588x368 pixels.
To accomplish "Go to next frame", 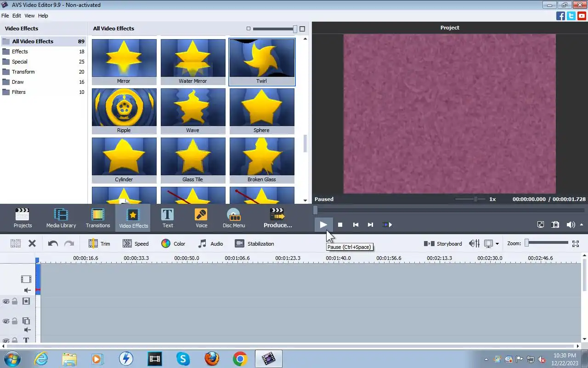I will coord(370,224).
